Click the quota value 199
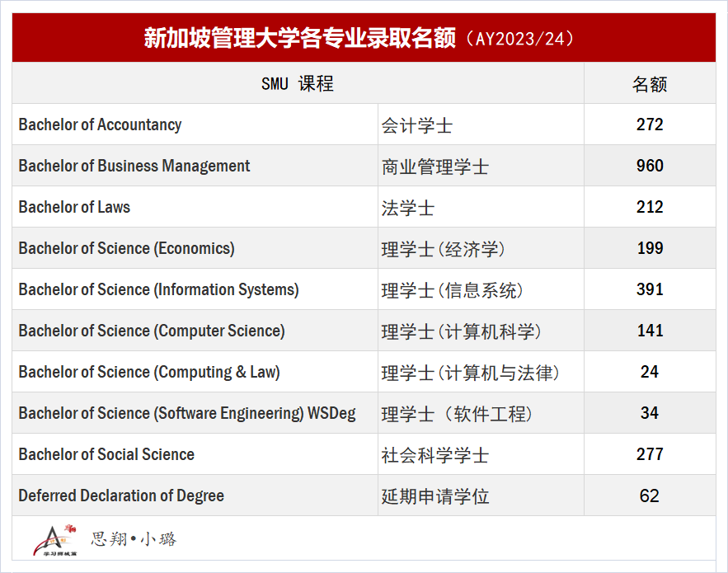Screen dimensions: 728x573 (x=650, y=248)
